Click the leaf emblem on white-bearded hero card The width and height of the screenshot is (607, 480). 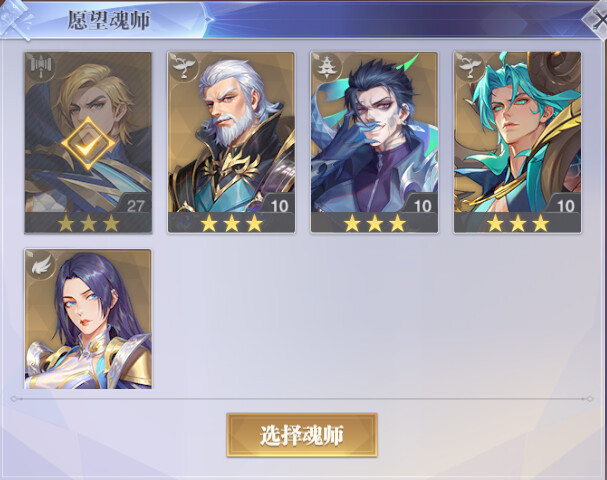pyautogui.click(x=183, y=66)
